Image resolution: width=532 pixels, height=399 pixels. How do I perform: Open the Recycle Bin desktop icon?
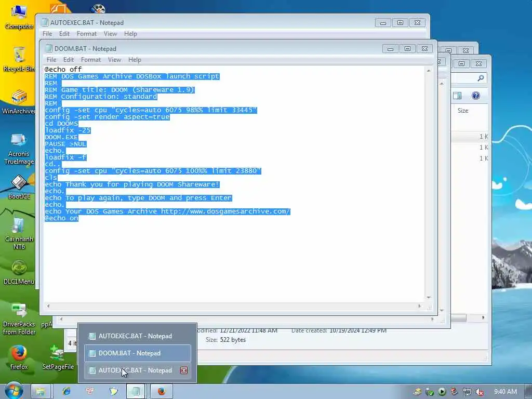[19, 59]
